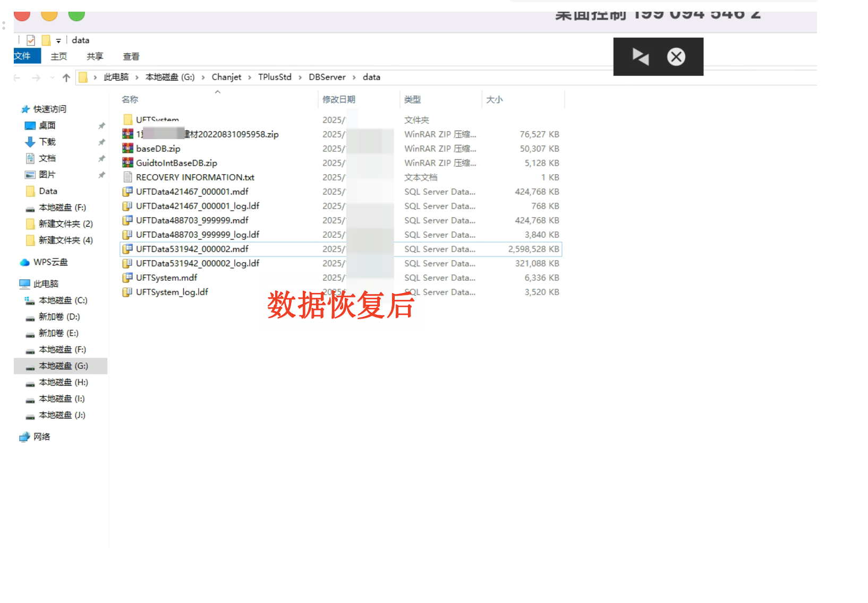Viewport: 868px width, 603px height.
Task: Click the 下载 downloads arrow icon
Action: pos(30,142)
